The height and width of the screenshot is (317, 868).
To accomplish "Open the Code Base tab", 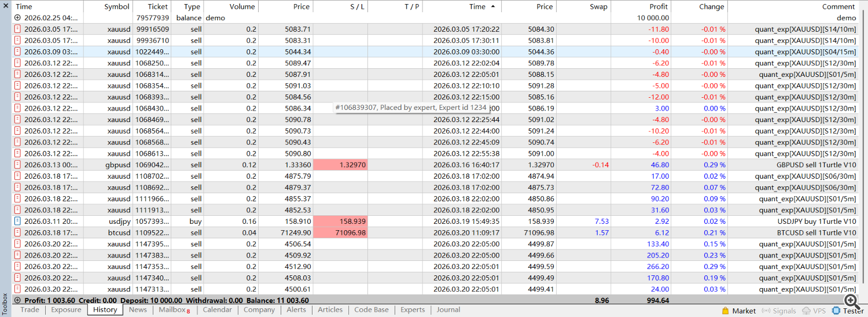I will pos(372,310).
